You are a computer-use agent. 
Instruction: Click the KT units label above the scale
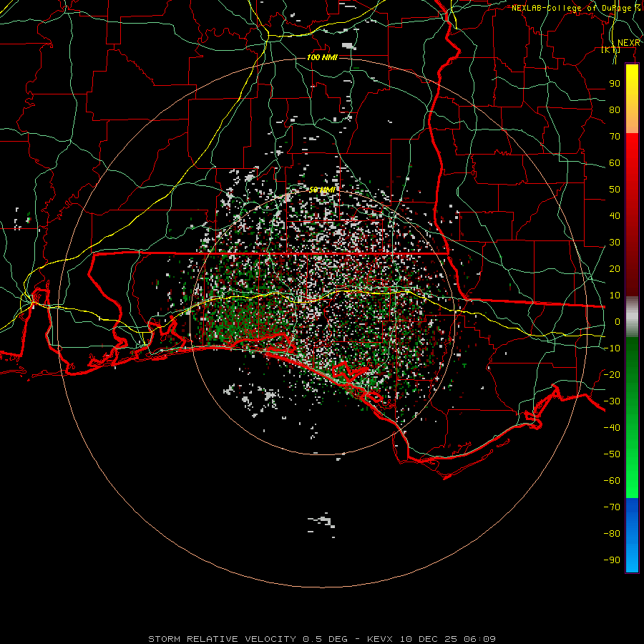611,50
